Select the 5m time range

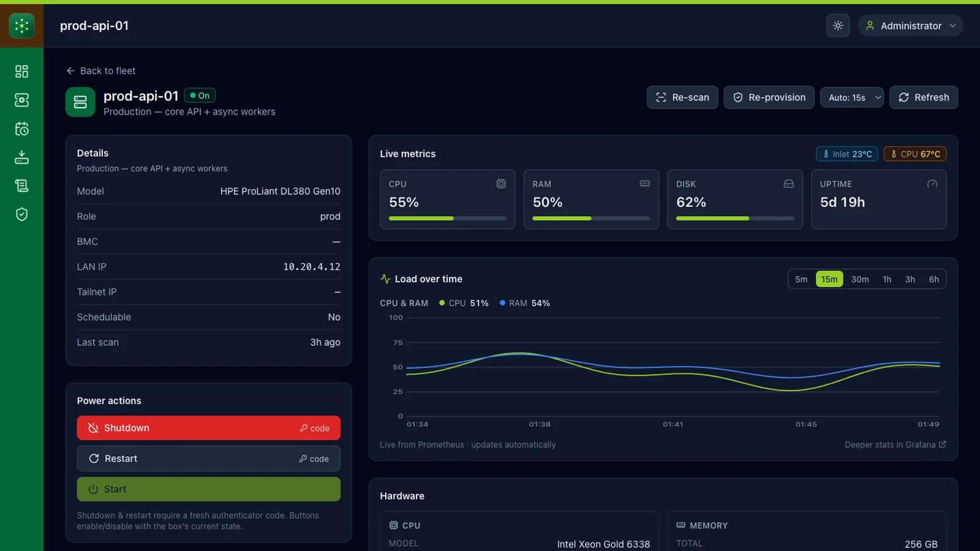[x=801, y=279]
